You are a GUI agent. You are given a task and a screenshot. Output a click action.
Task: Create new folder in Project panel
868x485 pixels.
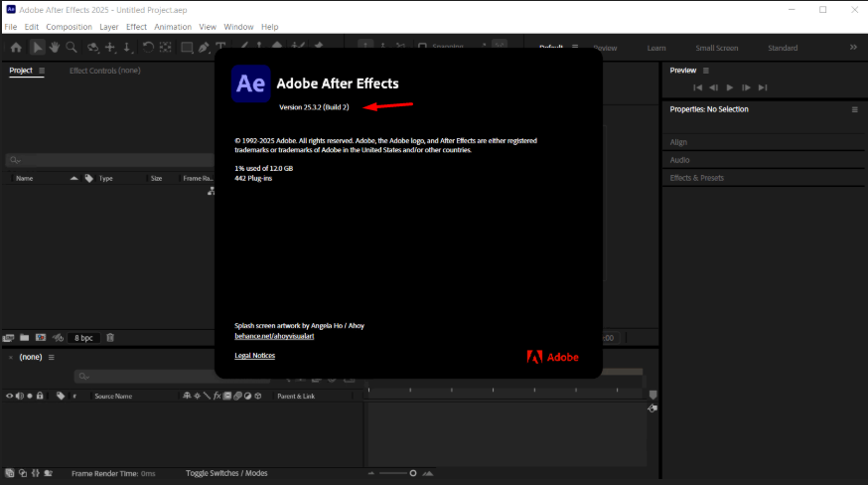tap(25, 338)
